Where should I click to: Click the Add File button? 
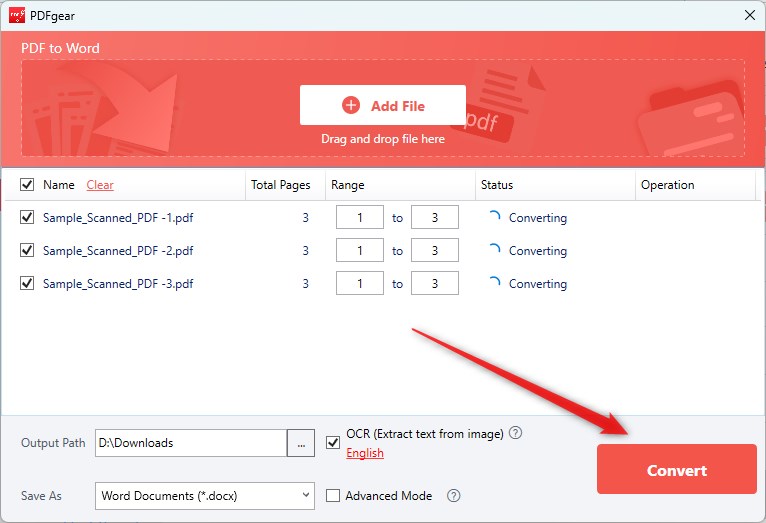click(x=383, y=105)
